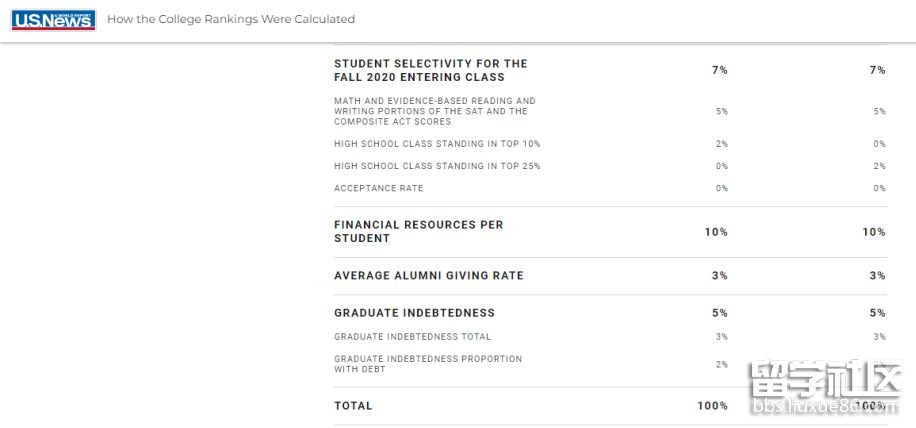The width and height of the screenshot is (916, 428).
Task: Click the first column 5% Graduate Indebtedness value
Action: pyautogui.click(x=720, y=313)
